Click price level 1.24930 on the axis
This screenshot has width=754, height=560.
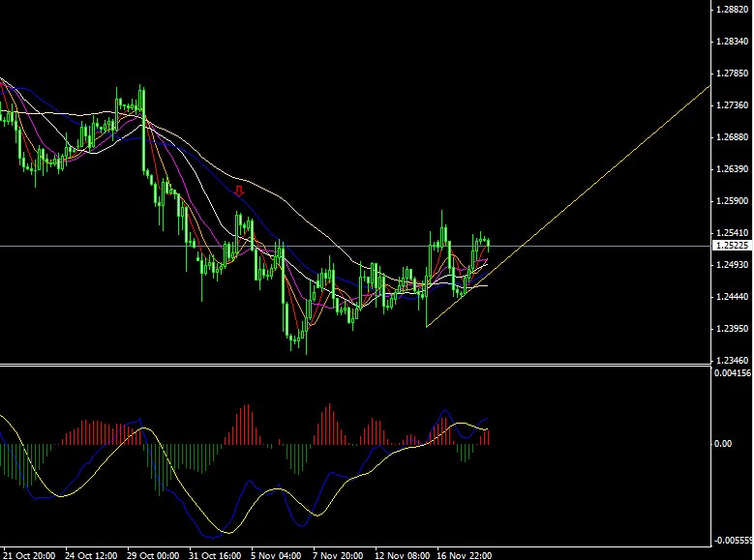point(733,264)
